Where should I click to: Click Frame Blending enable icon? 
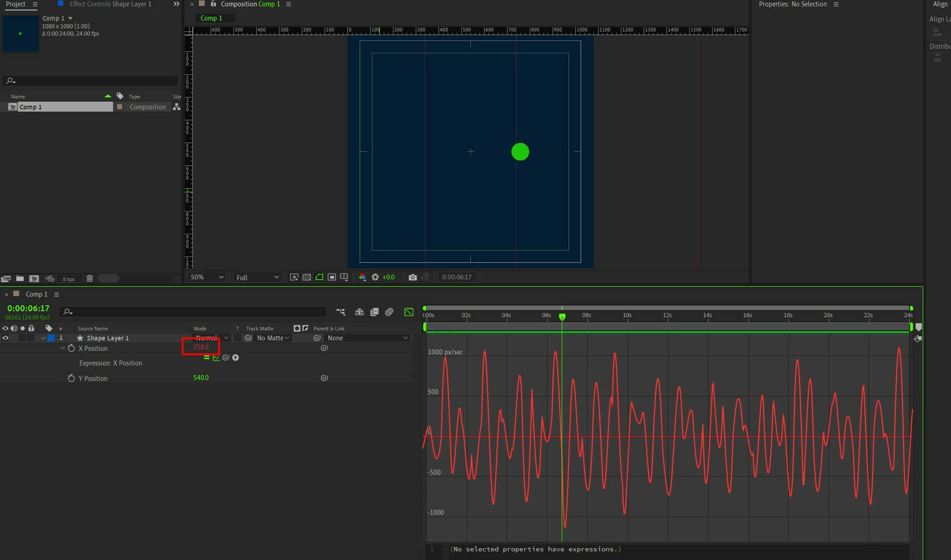pos(374,312)
